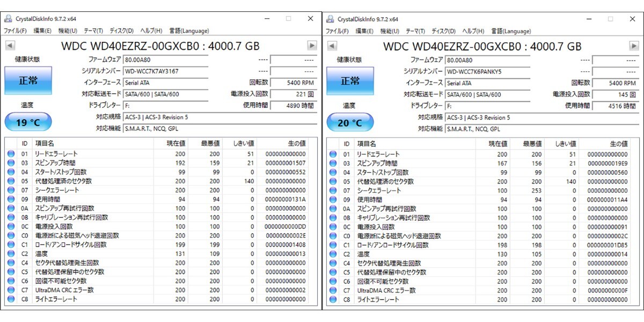Click status dot for 温度 row in left window
Viewport: 644px width, 322px height.
pos(11,254)
